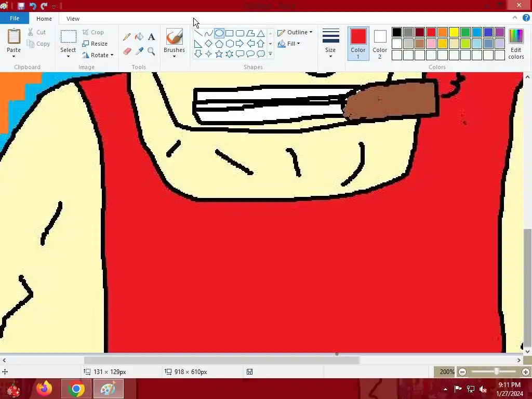Choose the Diamond shape

pos(209,44)
